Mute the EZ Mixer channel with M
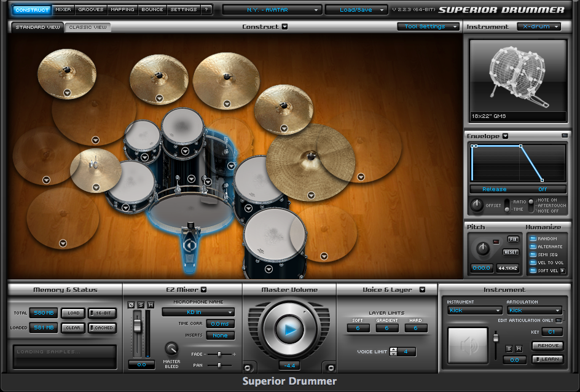Screen dimensions: 580x392 (x=151, y=305)
